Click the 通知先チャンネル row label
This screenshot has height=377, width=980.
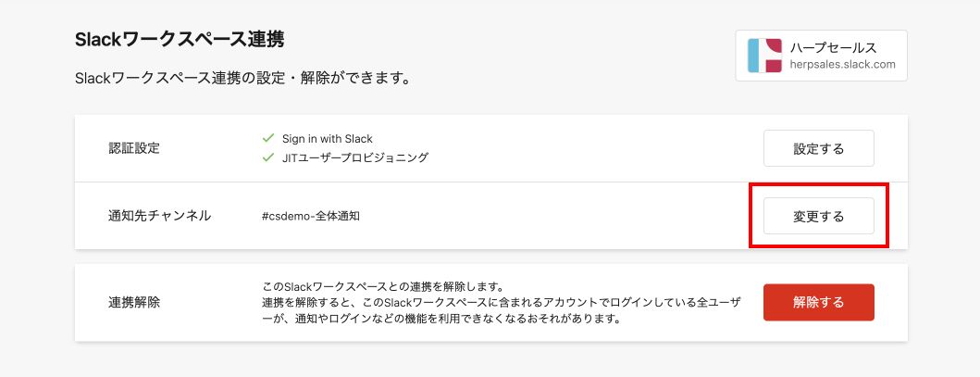[159, 216]
